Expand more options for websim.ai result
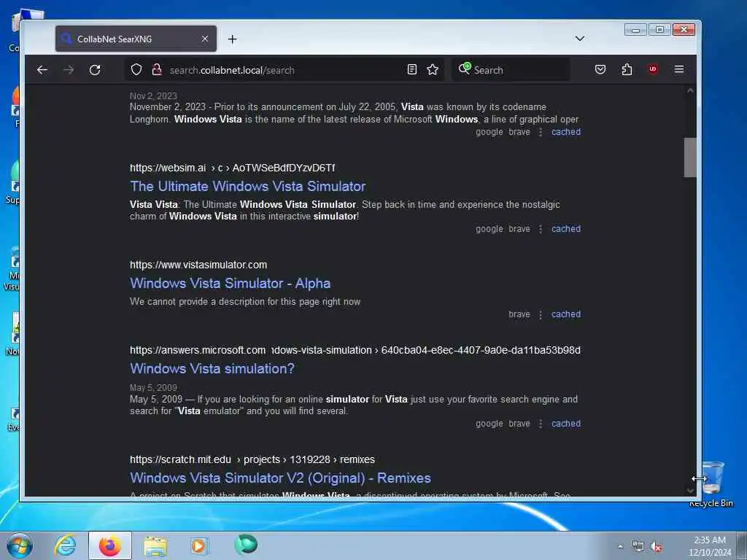Viewport: 747px width, 560px height. pyautogui.click(x=541, y=229)
